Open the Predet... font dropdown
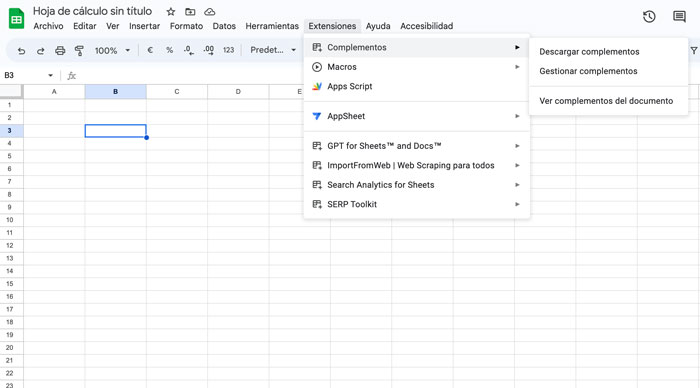The width and height of the screenshot is (700, 388). point(273,50)
